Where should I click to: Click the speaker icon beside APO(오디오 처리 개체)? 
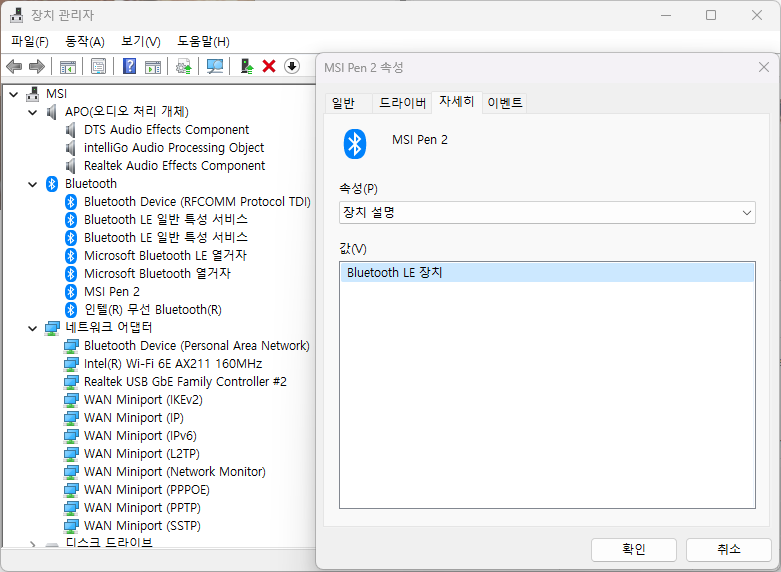(51, 112)
